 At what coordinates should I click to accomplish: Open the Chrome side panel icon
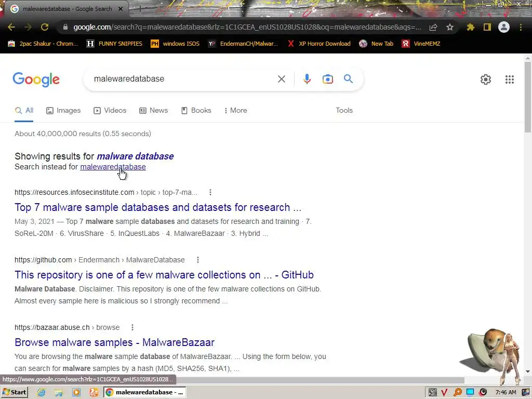487,27
